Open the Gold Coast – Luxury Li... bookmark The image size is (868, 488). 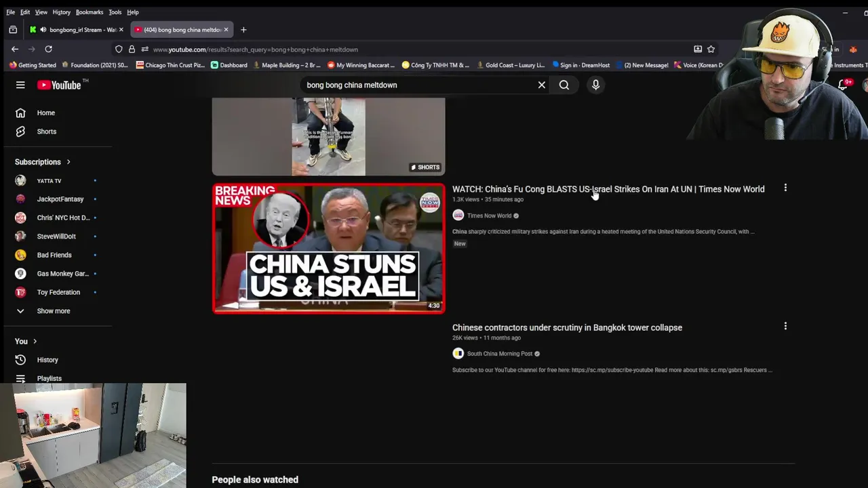[511, 65]
